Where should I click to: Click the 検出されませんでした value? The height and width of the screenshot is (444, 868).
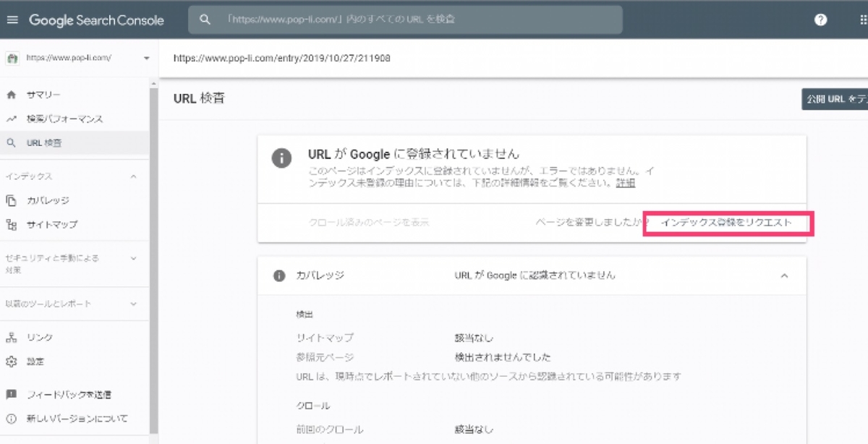tap(503, 357)
